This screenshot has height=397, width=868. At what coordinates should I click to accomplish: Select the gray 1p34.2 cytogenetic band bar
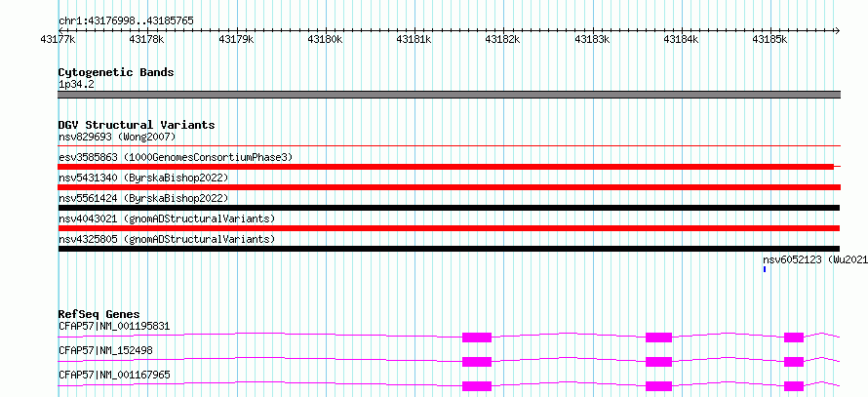[x=449, y=95]
